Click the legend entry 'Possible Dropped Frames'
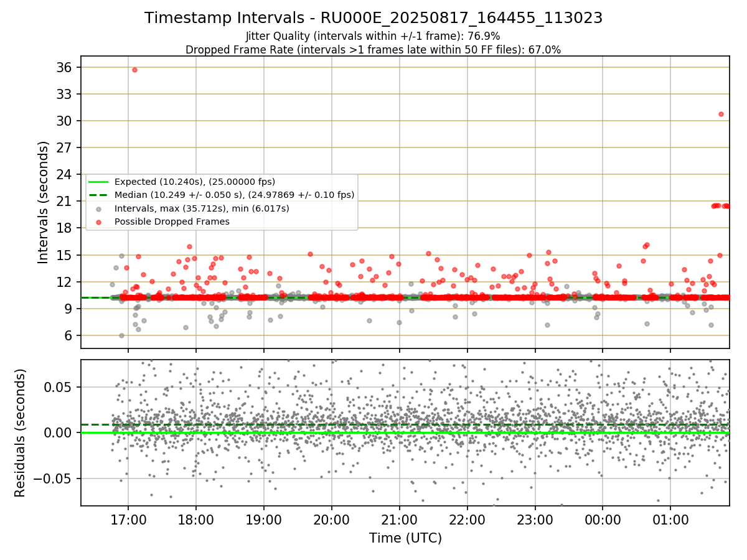This screenshot has height=560, width=747. point(172,222)
